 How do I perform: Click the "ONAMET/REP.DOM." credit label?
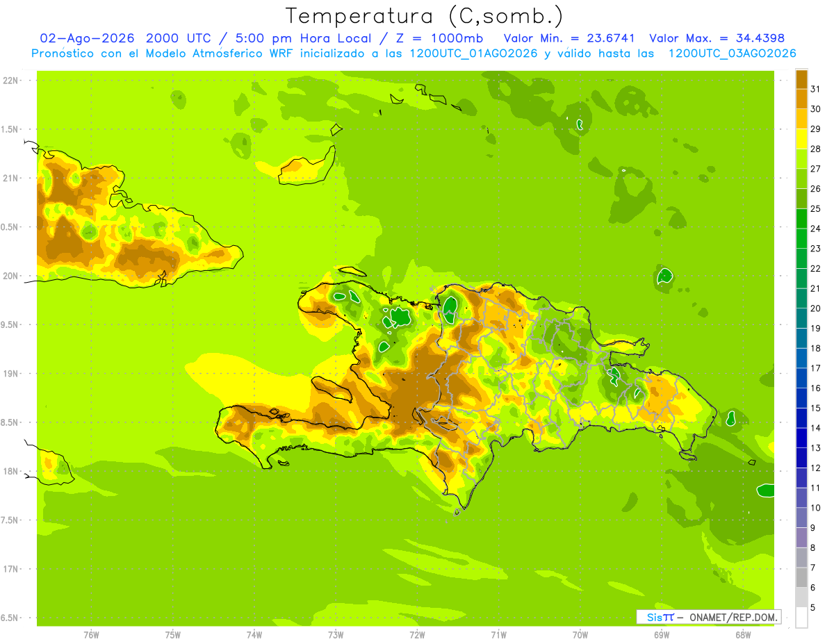(x=733, y=617)
